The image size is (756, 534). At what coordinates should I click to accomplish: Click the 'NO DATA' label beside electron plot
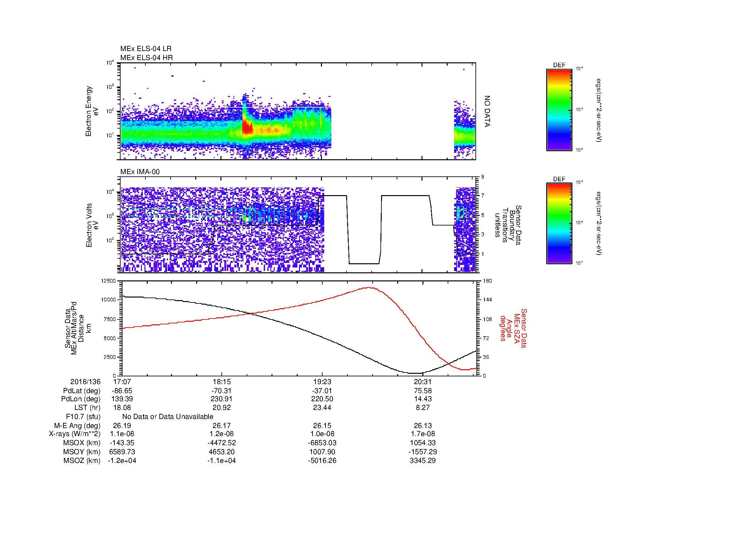pyautogui.click(x=487, y=111)
